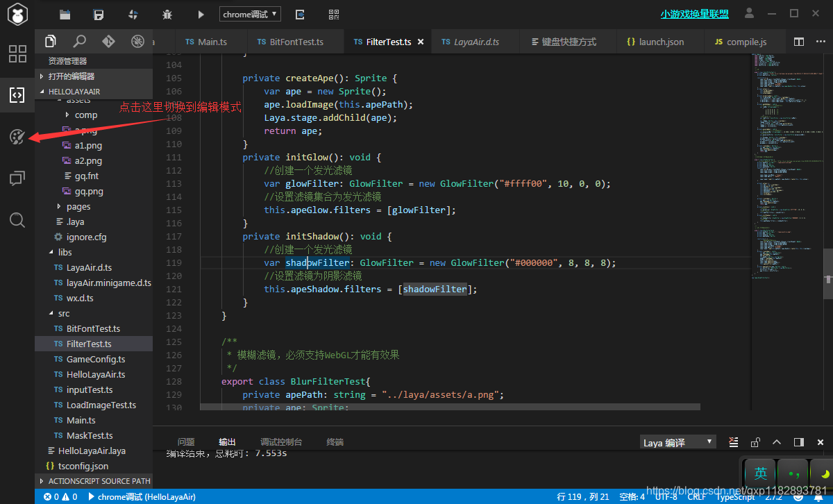833x504 pixels.
Task: Switch to code mode in activity bar
Action: click(x=17, y=95)
